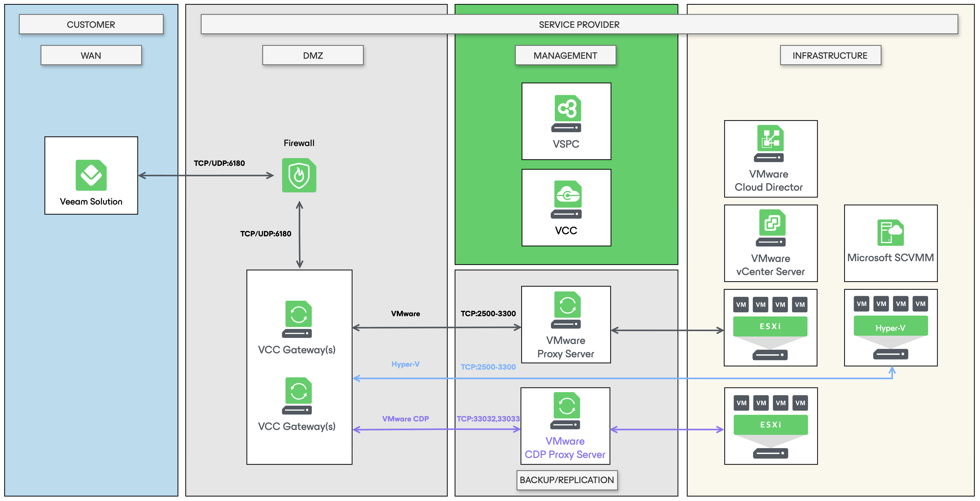Select the Firewall shield icon
Screen dimensions: 980x501
pyautogui.click(x=299, y=175)
